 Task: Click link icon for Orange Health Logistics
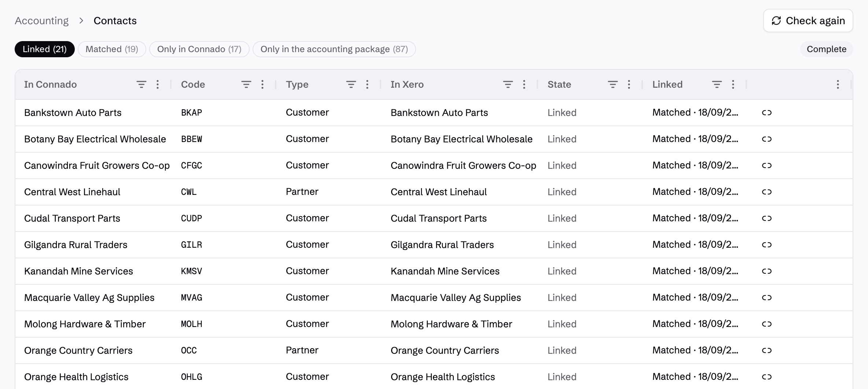click(x=767, y=377)
